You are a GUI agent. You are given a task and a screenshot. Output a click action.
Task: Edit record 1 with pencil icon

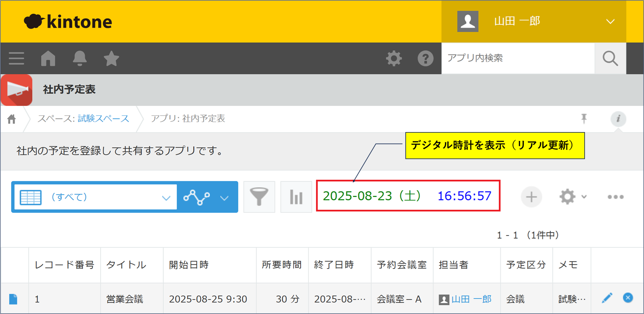[607, 298]
